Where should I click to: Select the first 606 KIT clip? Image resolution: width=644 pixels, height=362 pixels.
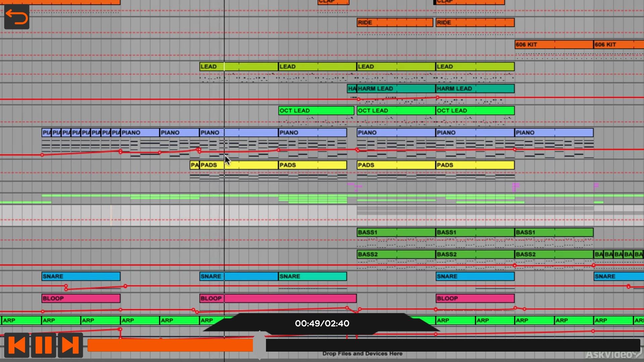pos(554,45)
